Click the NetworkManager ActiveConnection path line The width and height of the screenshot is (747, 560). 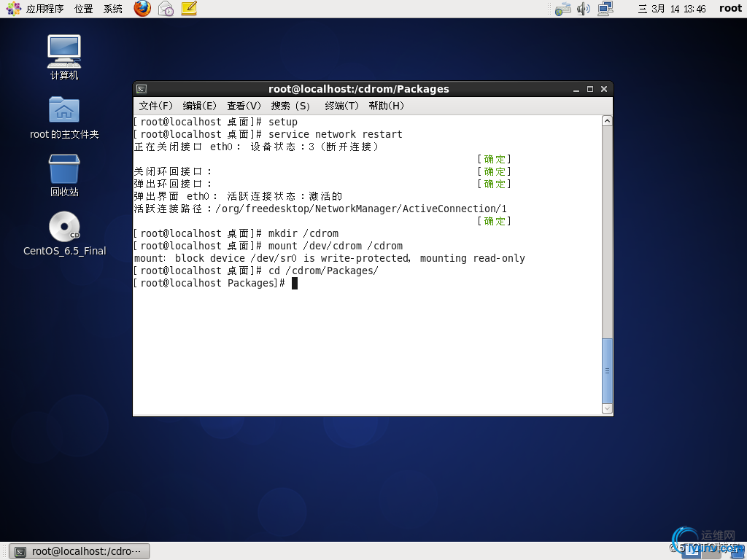pos(320,209)
